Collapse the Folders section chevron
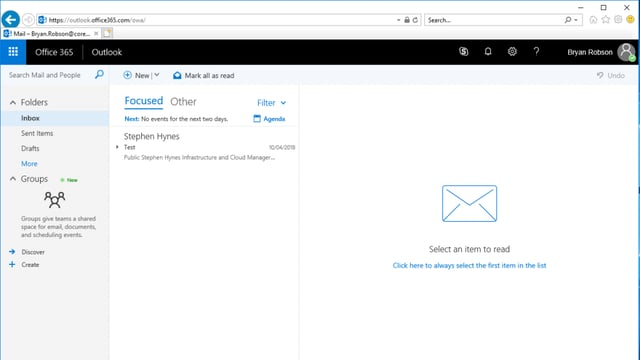The height and width of the screenshot is (360, 640). pos(13,102)
